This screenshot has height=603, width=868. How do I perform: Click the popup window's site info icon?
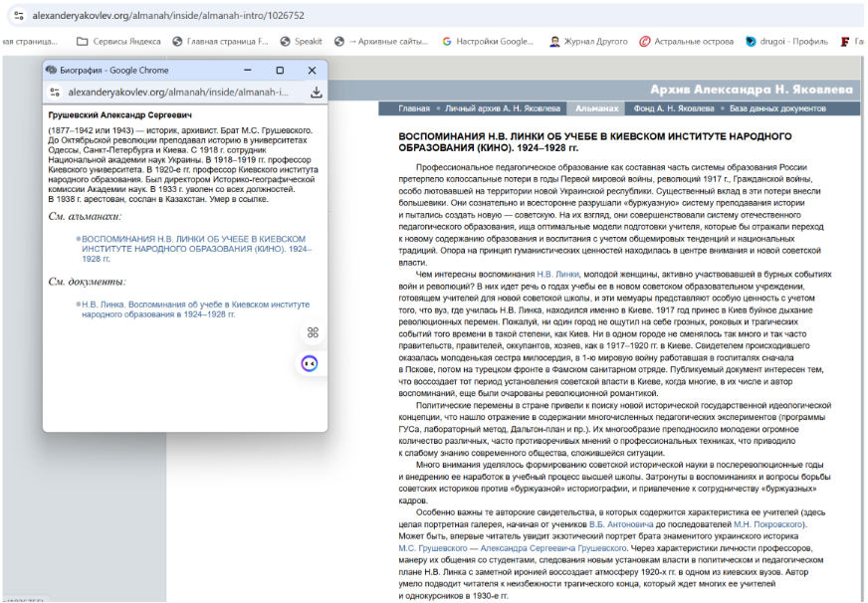click(x=56, y=93)
